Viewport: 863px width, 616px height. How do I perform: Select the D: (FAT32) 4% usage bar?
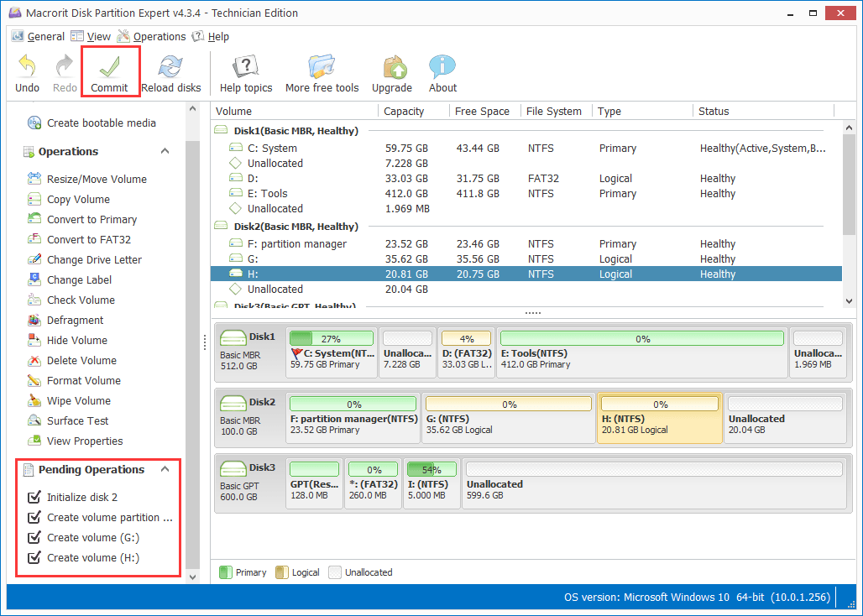(x=466, y=338)
